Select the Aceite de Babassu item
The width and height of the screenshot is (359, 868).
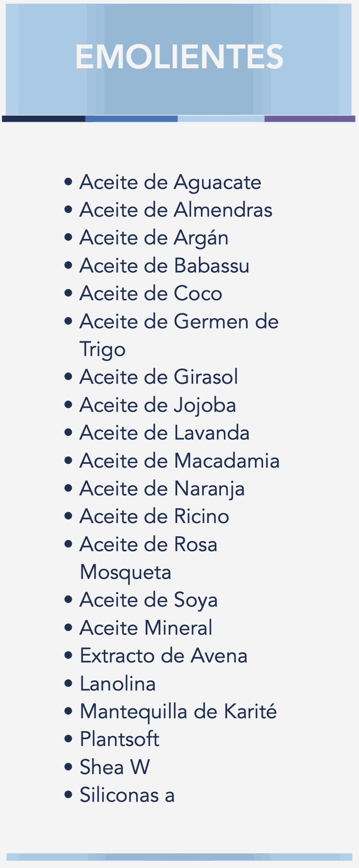coord(164,266)
